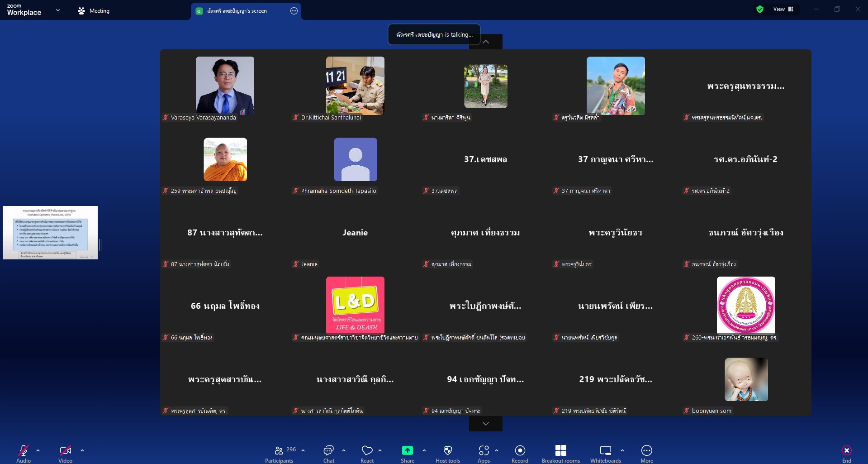Go to previous gallery page up arrow
868x464 pixels.
coord(486,42)
